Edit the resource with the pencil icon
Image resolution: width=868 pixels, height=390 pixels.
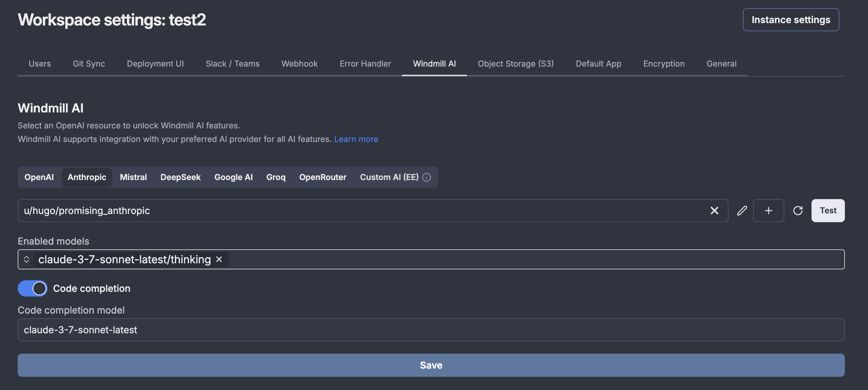(742, 211)
